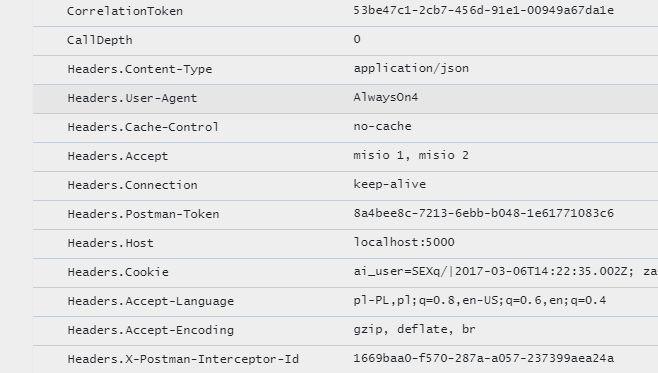
Task: Select the CorrelationToken property name
Action: point(125,11)
